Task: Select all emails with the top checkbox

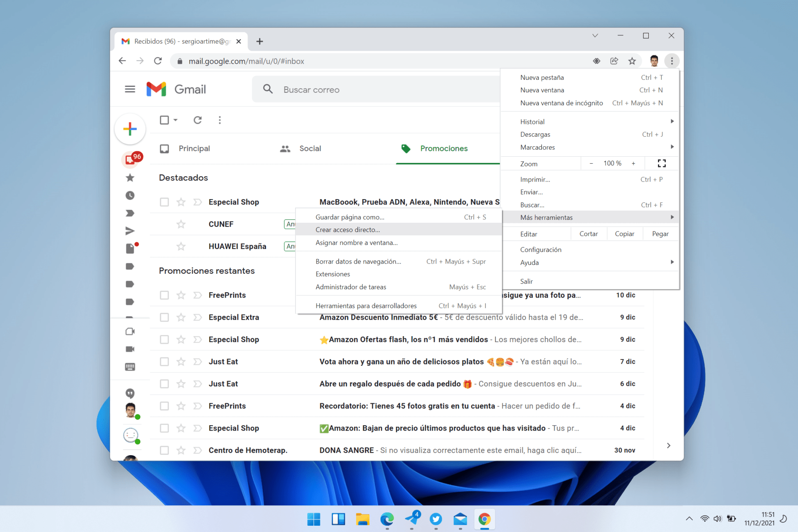Action: [164, 120]
